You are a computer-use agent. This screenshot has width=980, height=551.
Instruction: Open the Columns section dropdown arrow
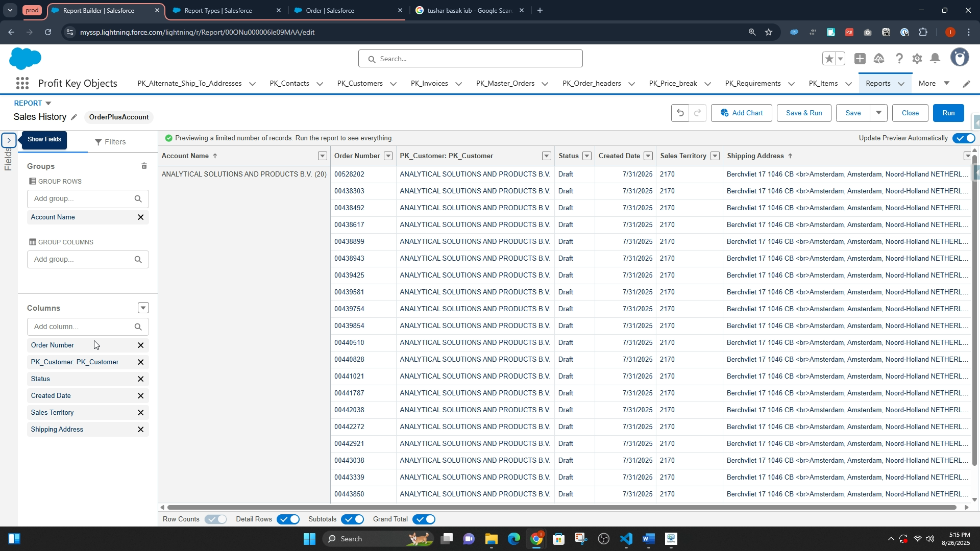pos(143,308)
